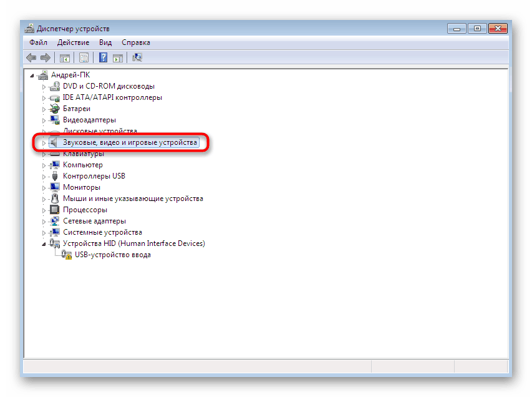This screenshot has width=532, height=397.
Task: Click the Видеоадаптеры display adapter icon
Action: coord(55,120)
